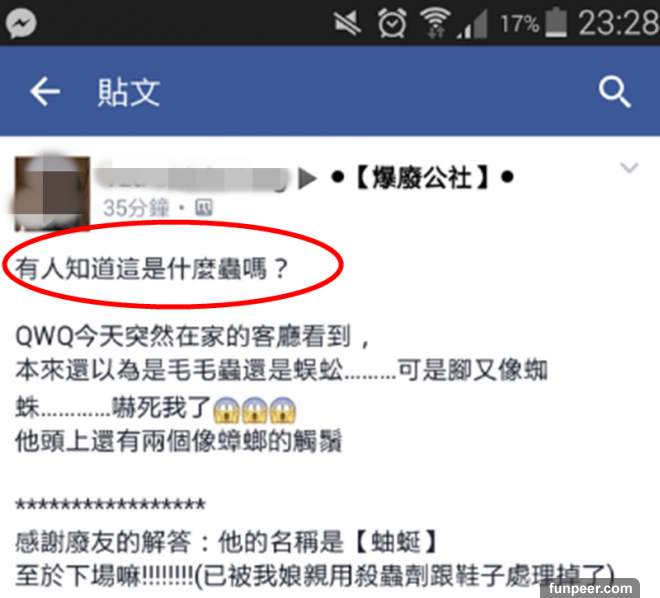The width and height of the screenshot is (660, 598).
Task: Tap the triangle arrow before group name
Action: click(x=307, y=179)
